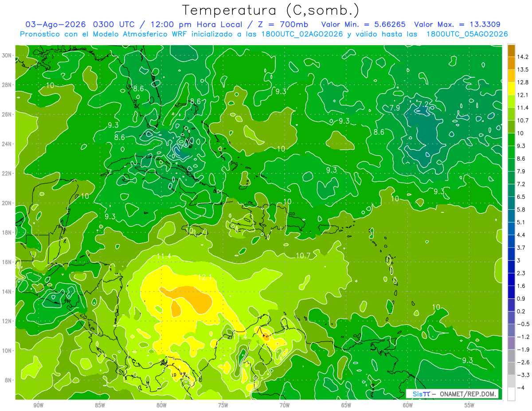Viewport: 532px width, 411px height.
Task: Click the "-3.3" legend label
Action: point(523,375)
